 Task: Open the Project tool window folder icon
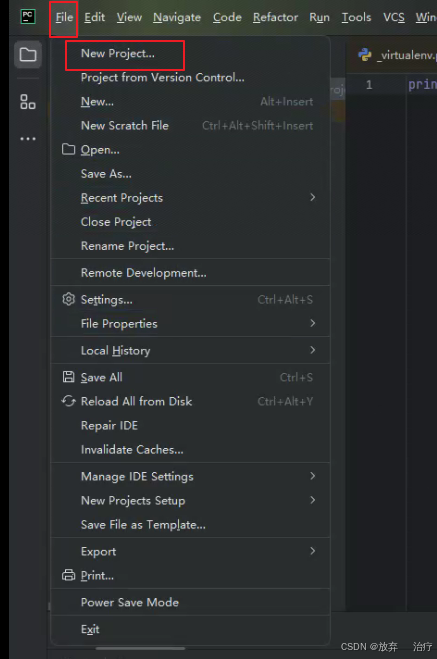click(28, 55)
